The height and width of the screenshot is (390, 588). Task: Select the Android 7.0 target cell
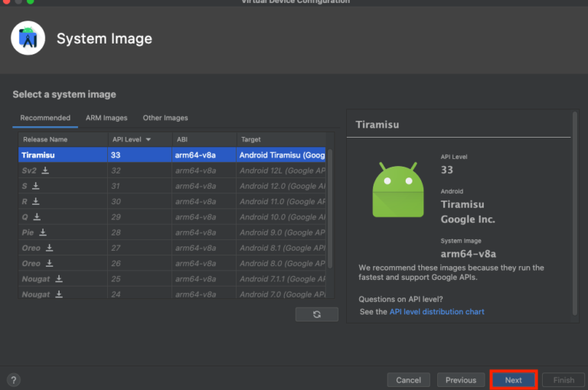[281, 294]
